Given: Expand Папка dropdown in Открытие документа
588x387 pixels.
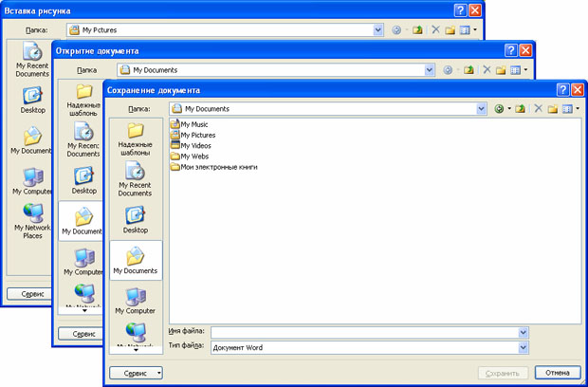Looking at the screenshot, I should click(430, 70).
